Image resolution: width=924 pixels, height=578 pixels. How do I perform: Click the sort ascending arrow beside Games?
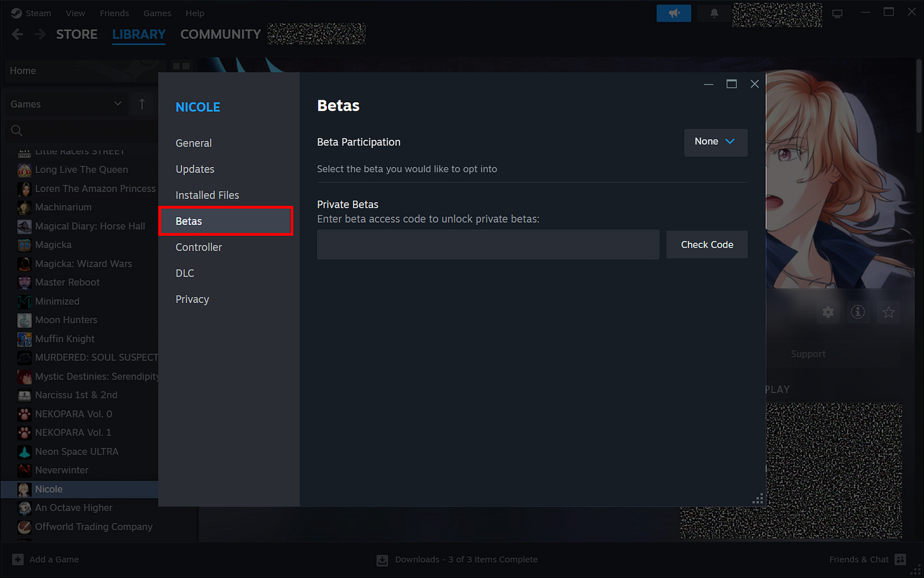click(142, 104)
